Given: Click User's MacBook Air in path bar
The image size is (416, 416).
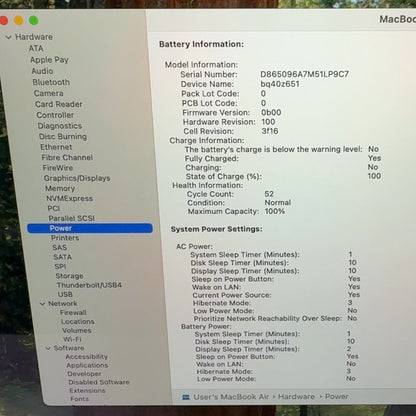Looking at the screenshot, I should (231, 397).
